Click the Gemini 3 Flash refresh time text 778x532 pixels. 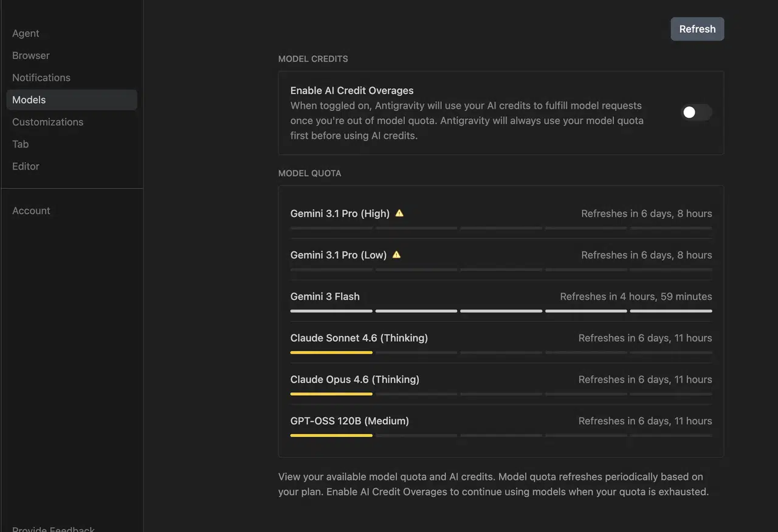point(636,297)
